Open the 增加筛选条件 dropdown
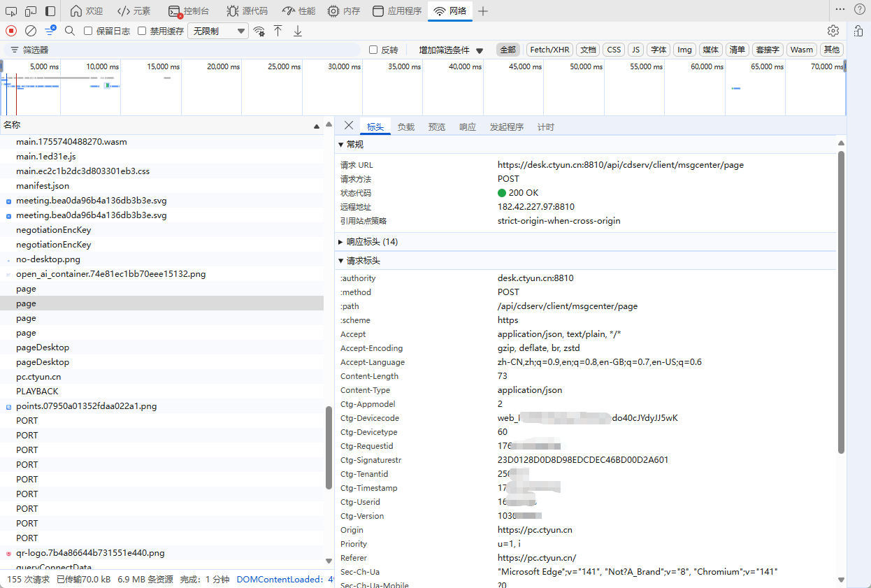Screen dimensions: 871x588 (451, 50)
